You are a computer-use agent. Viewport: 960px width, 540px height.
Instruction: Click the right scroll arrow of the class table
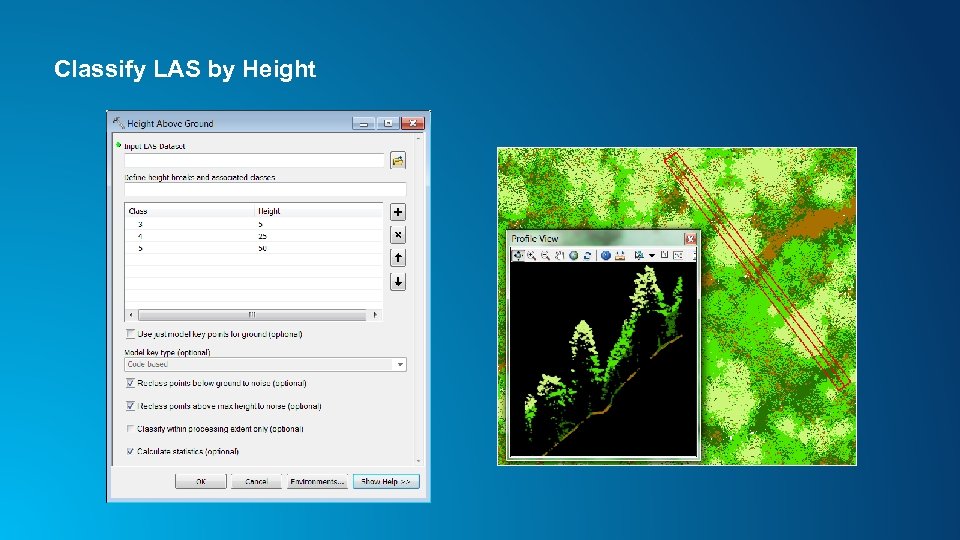[x=375, y=315]
